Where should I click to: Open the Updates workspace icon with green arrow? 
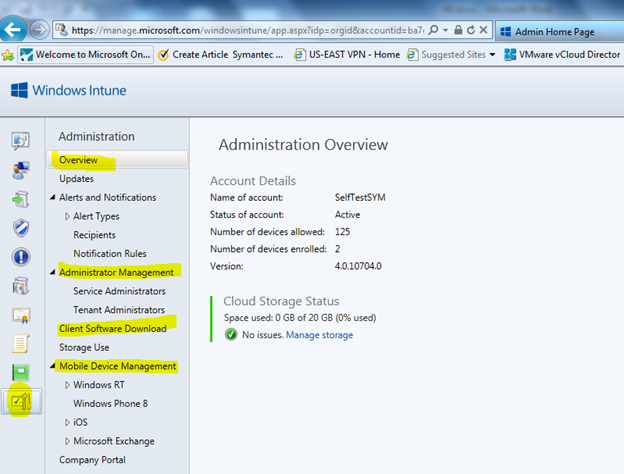[x=21, y=199]
